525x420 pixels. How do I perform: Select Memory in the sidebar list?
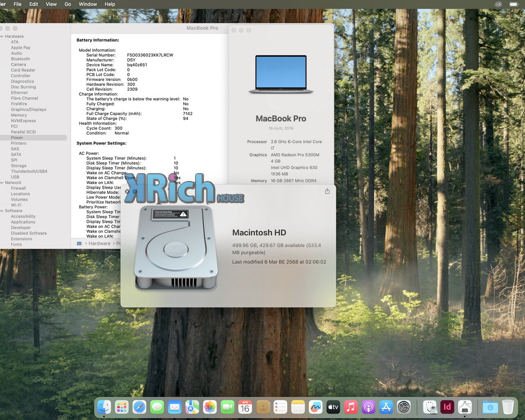19,115
